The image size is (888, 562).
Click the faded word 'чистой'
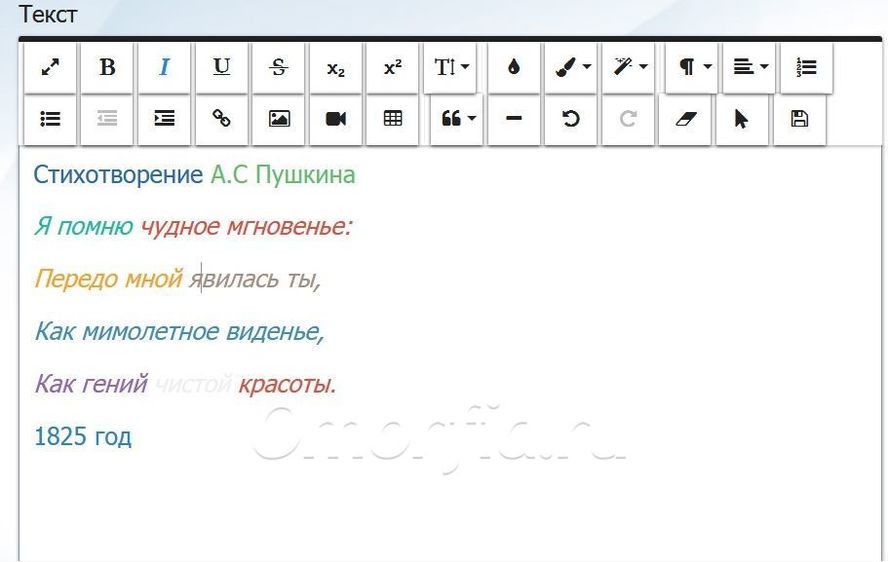[x=193, y=384]
